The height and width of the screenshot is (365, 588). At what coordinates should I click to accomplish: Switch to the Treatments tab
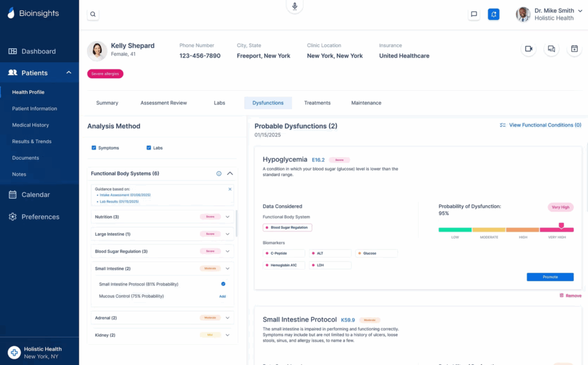317,103
